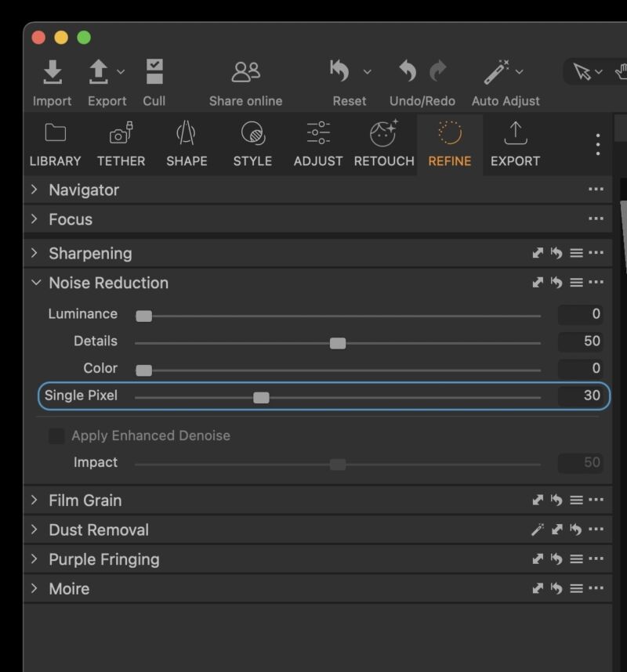
Task: Open the Cull tool
Action: pos(154,71)
